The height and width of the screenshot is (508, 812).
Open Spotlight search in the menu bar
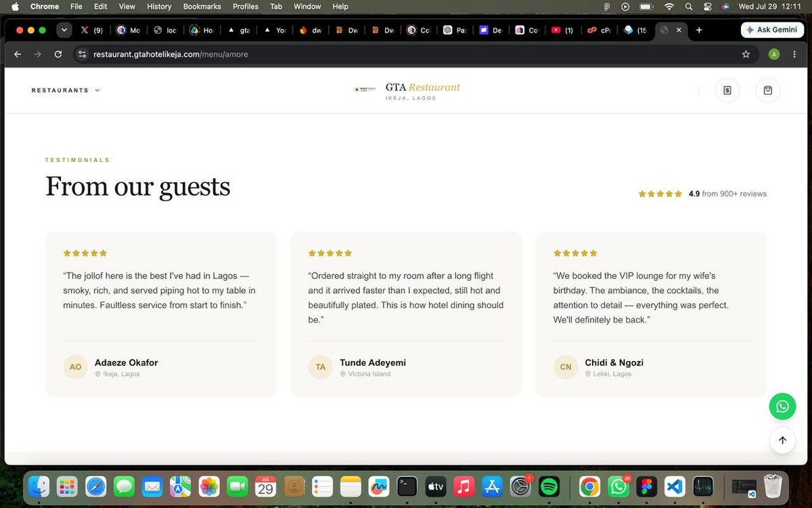[x=689, y=6]
